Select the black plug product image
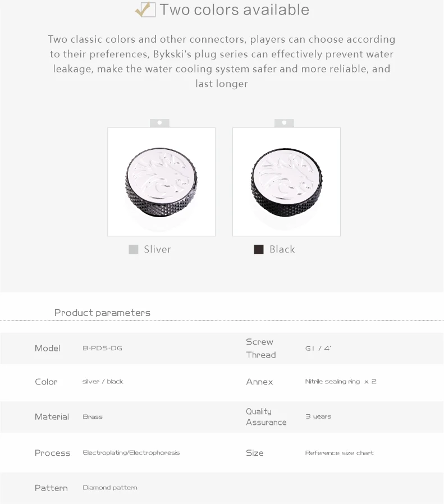The height and width of the screenshot is (504, 444). point(286,182)
